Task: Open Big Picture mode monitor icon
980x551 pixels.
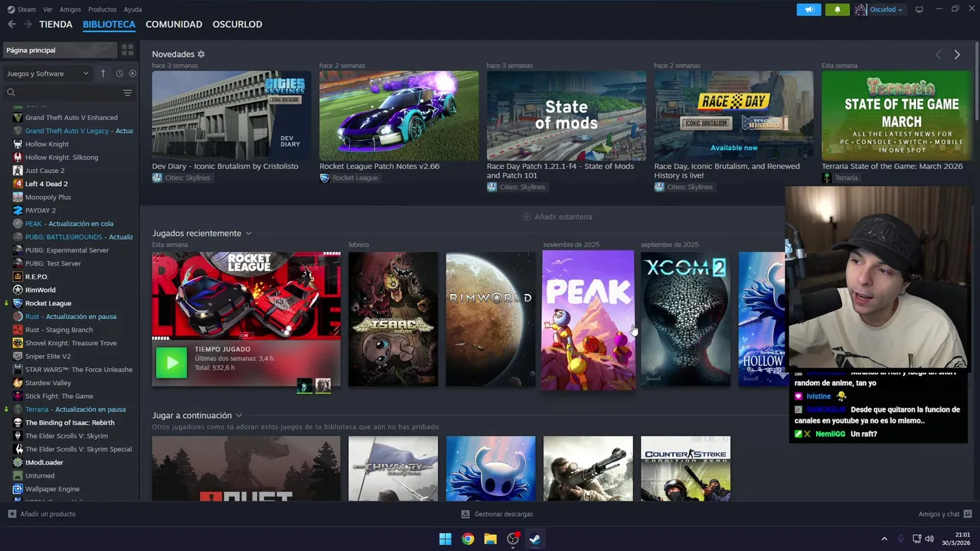Action: [920, 9]
